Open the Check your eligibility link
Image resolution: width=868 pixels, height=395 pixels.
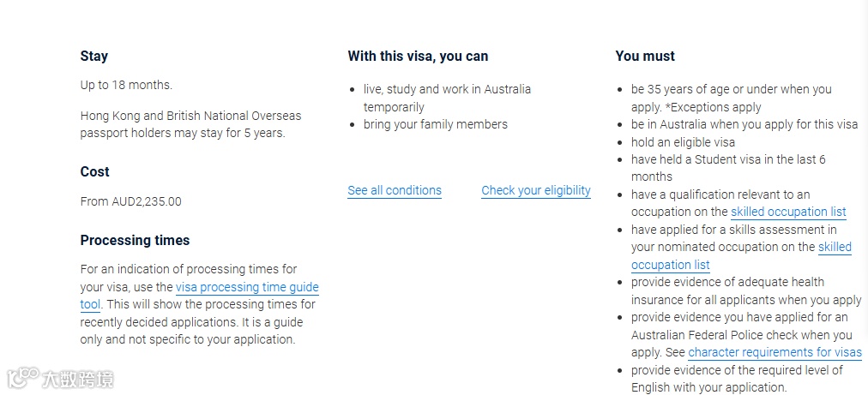(536, 190)
